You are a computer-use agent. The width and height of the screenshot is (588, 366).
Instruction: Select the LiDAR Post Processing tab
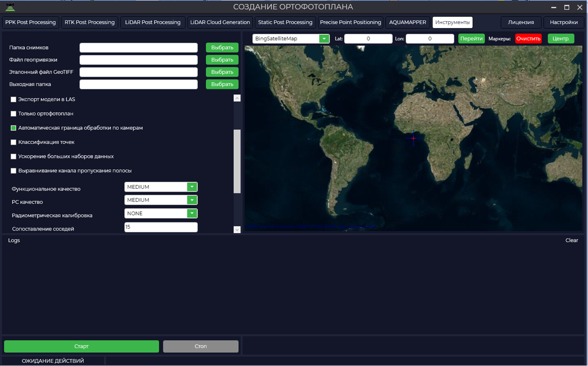click(153, 22)
